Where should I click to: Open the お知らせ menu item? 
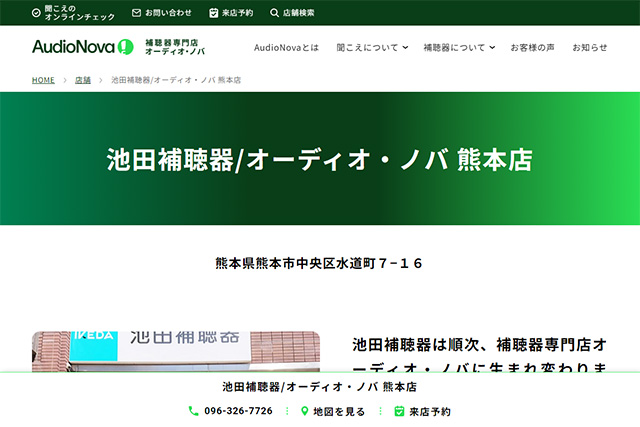[x=589, y=47]
